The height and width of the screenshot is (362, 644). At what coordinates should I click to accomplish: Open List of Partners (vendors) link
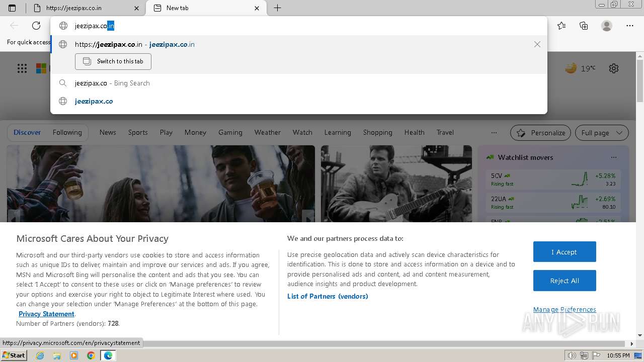(x=328, y=296)
